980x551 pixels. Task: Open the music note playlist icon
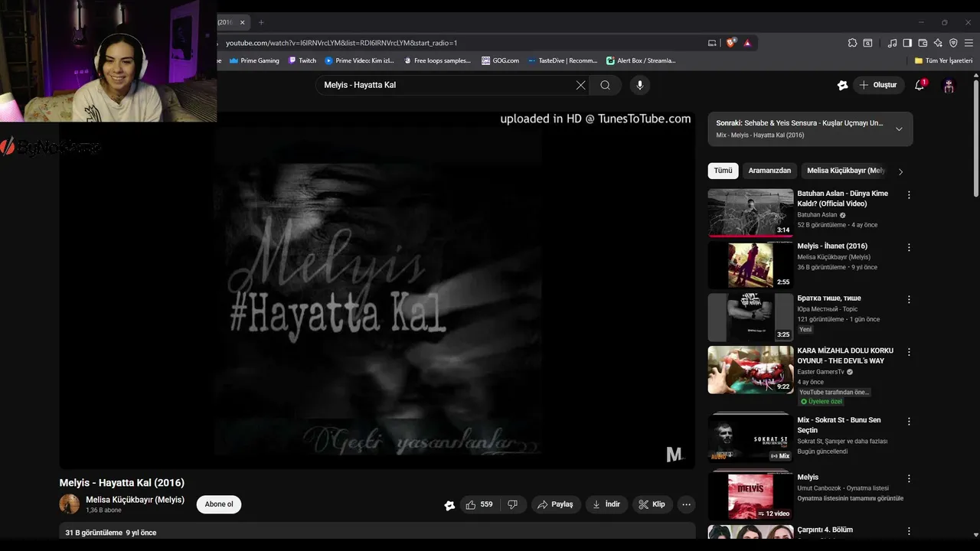(x=892, y=43)
